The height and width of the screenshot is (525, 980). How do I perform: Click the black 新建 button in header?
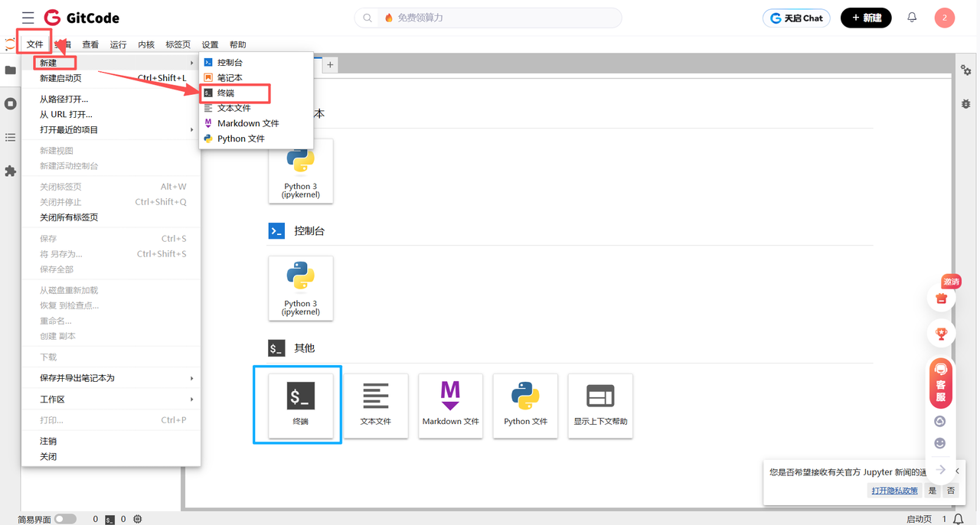coord(866,18)
